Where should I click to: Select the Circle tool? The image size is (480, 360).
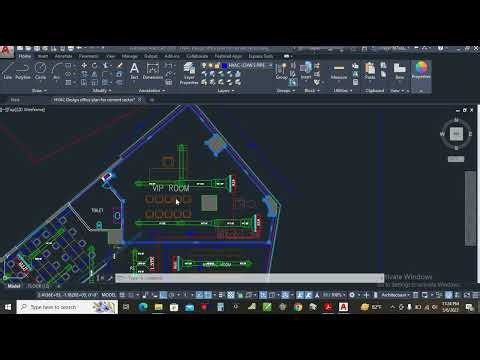pos(40,71)
